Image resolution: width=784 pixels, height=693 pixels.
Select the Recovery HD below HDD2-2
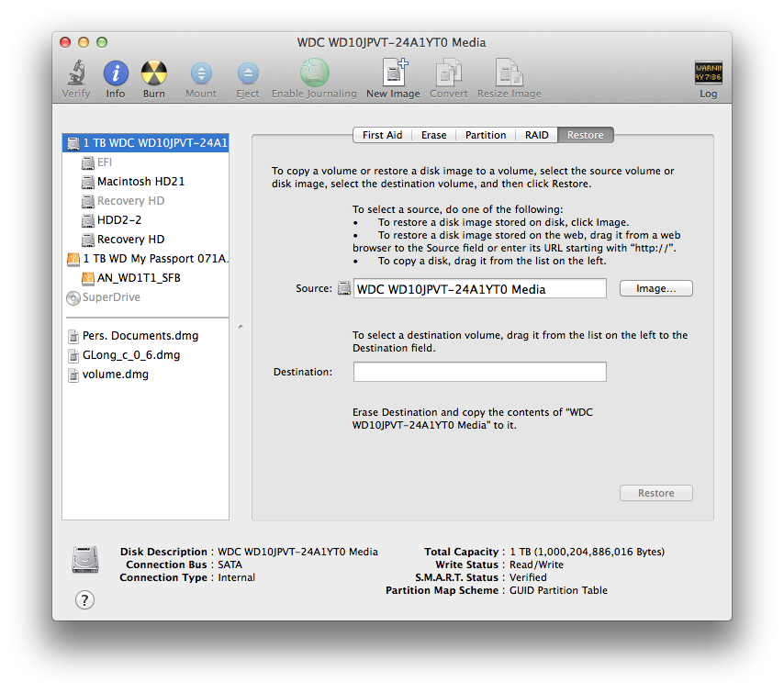[x=145, y=240]
